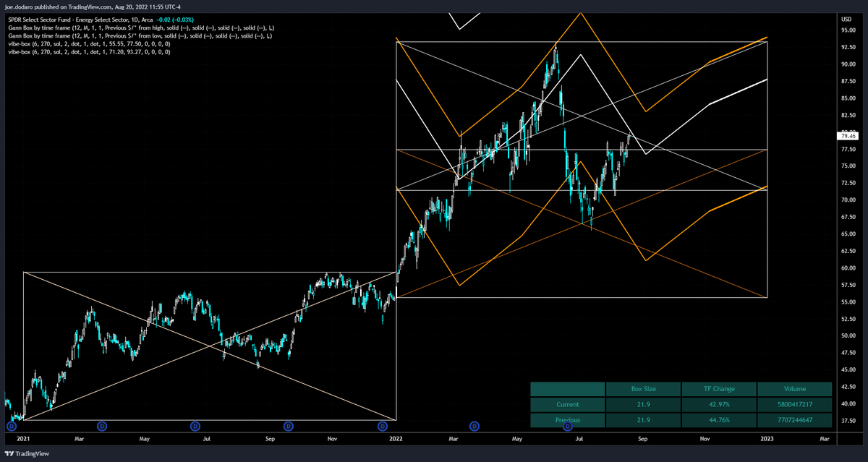This screenshot has height=462, width=868.
Task: Click the 87.50 price axis label
Action: tap(848, 81)
